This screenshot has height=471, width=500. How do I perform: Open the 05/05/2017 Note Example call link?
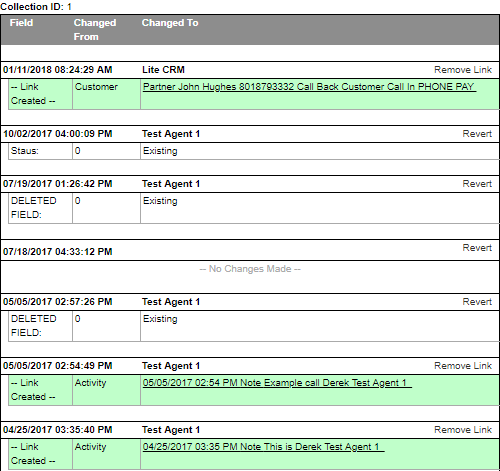pos(277,383)
